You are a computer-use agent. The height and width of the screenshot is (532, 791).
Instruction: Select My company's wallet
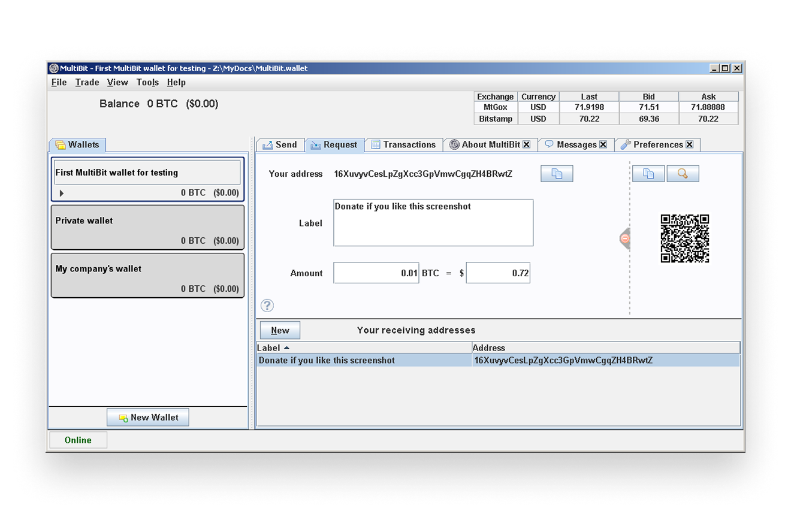point(147,275)
